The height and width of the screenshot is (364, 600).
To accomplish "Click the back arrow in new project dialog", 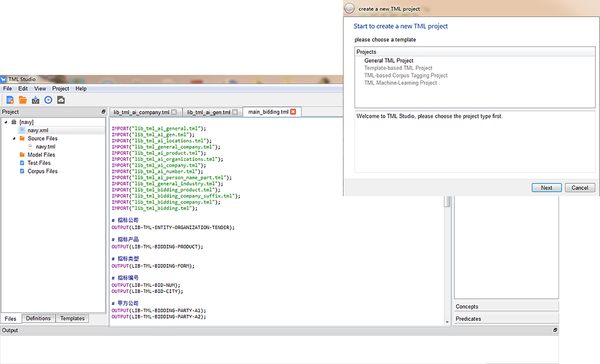I will [349, 8].
